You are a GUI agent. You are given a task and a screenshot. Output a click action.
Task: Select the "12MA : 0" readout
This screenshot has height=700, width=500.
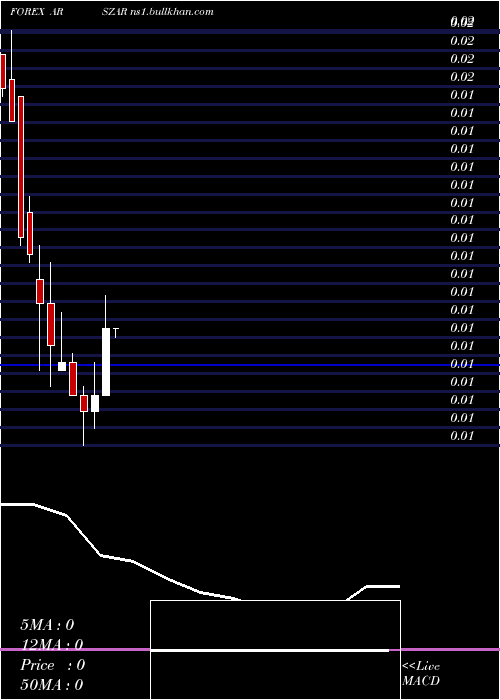pyautogui.click(x=52, y=645)
